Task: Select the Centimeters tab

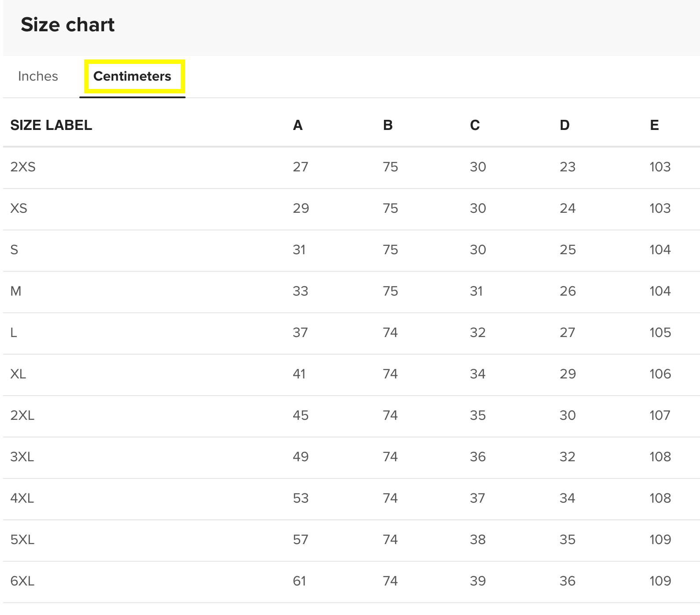Action: click(x=132, y=76)
